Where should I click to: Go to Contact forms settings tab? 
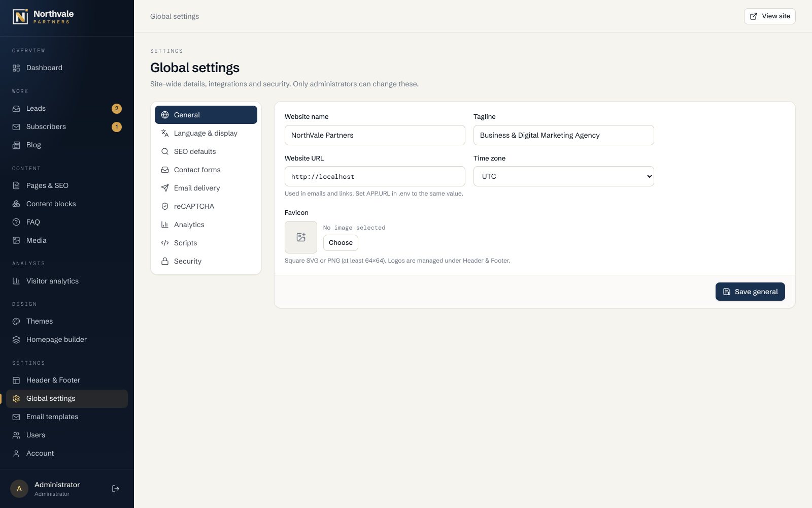pos(206,170)
